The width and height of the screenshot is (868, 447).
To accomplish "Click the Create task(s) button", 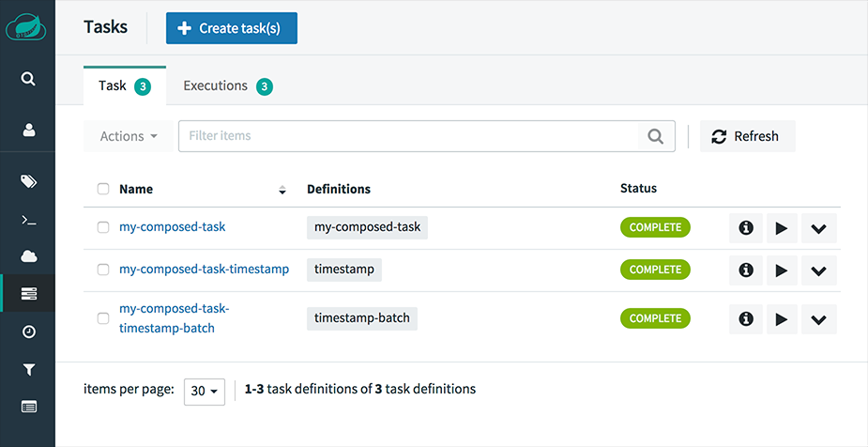I will pos(232,28).
